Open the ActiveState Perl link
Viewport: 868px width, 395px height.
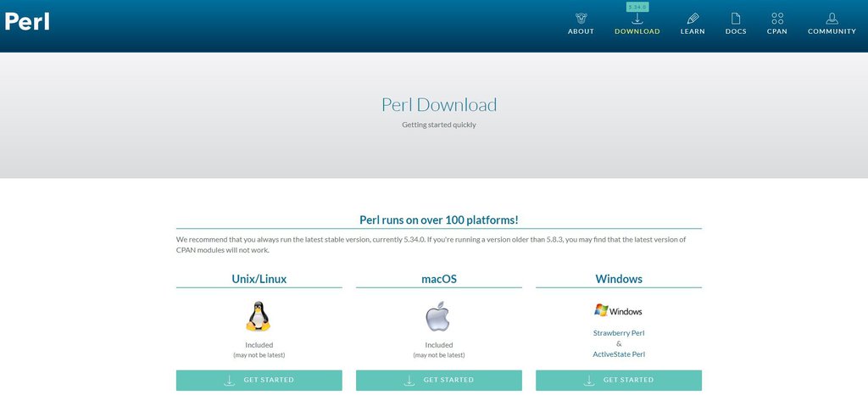click(x=619, y=354)
